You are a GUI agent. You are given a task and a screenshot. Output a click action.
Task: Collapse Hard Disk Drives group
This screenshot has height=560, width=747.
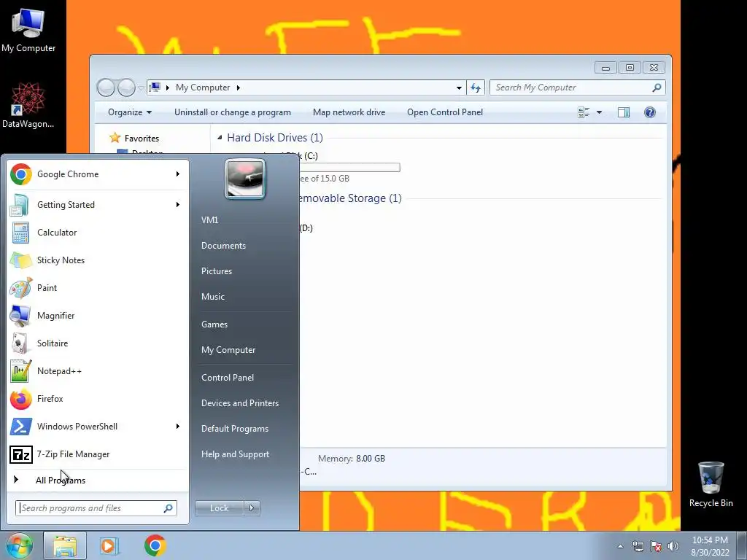pos(220,138)
